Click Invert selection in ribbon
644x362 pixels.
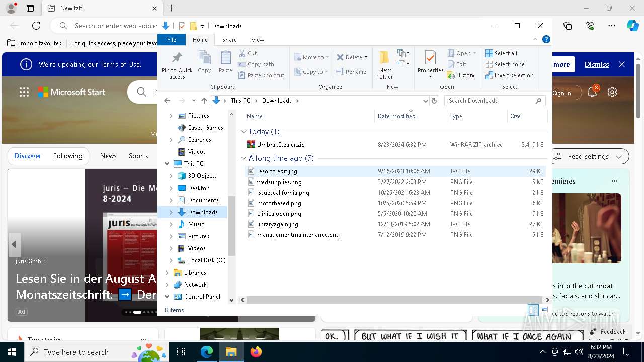pos(509,75)
